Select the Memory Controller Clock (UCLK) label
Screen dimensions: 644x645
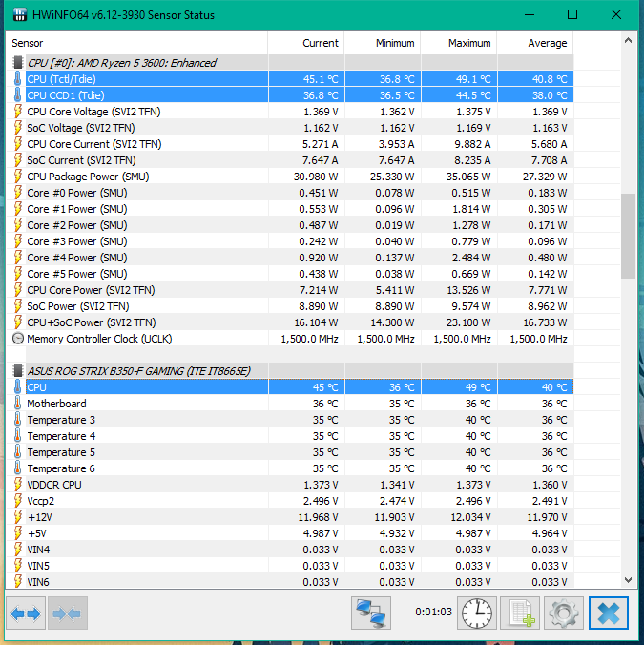[99, 339]
